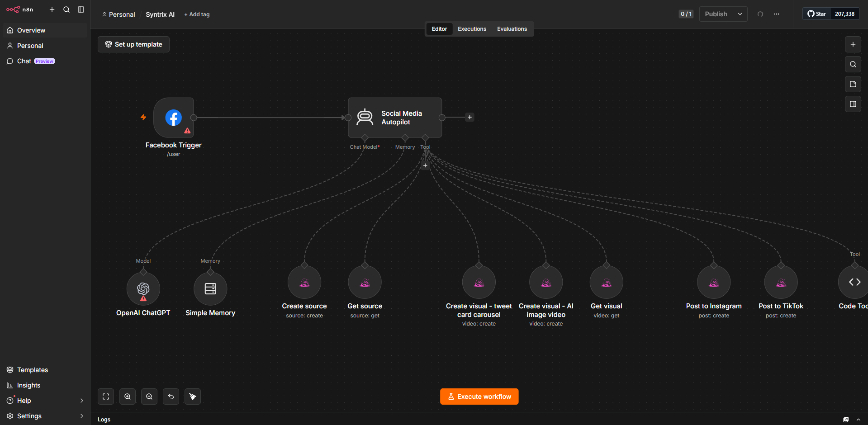Select the OpenAI ChatGPT model node
This screenshot has width=868, height=425.
pyautogui.click(x=143, y=288)
